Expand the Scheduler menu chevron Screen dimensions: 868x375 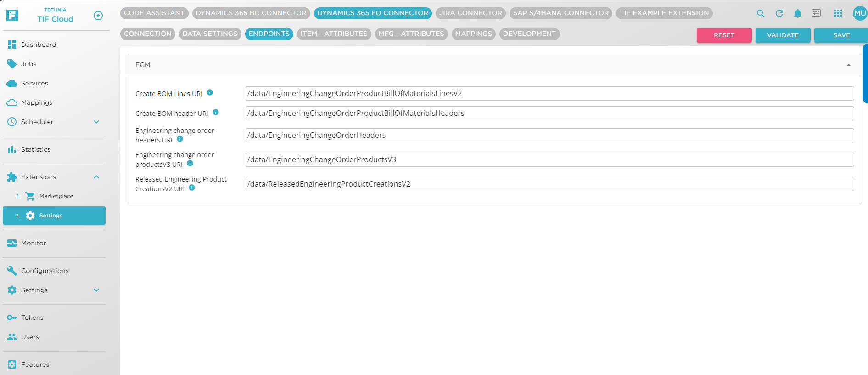[96, 122]
